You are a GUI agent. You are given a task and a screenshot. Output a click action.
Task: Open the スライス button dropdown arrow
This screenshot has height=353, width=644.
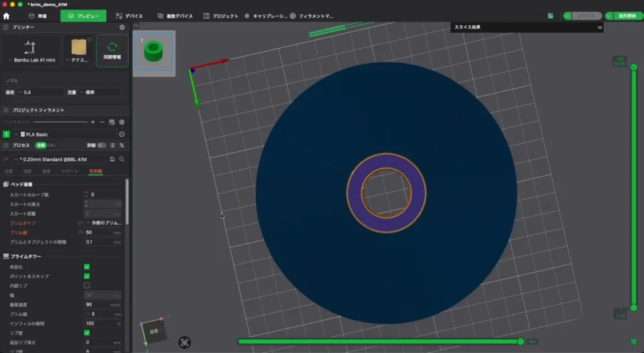point(567,16)
